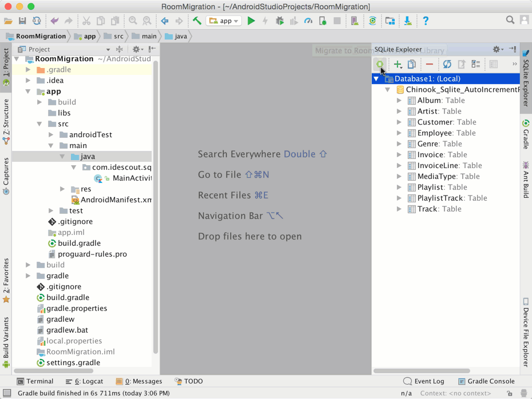
Task: Toggle the Device File Explorer side tab
Action: click(526, 332)
